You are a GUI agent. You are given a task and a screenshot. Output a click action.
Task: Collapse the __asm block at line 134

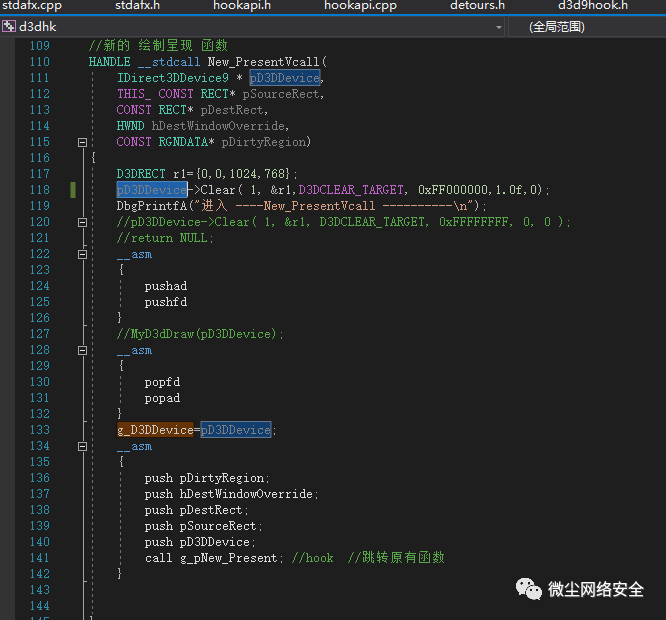pos(82,446)
